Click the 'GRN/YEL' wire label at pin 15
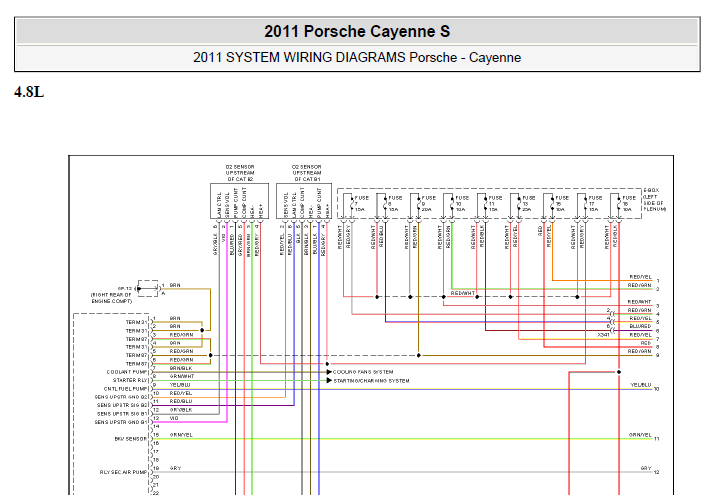The image size is (719, 495). [181, 434]
